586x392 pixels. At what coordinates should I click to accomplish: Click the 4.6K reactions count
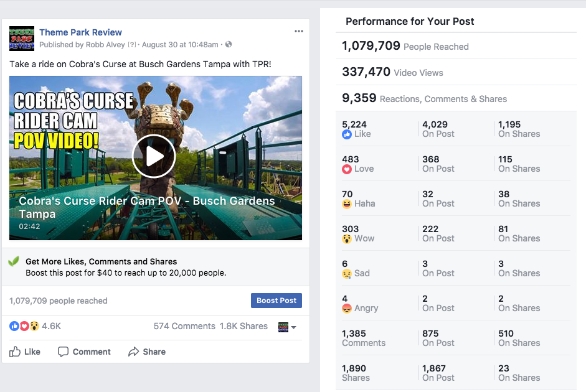51,326
